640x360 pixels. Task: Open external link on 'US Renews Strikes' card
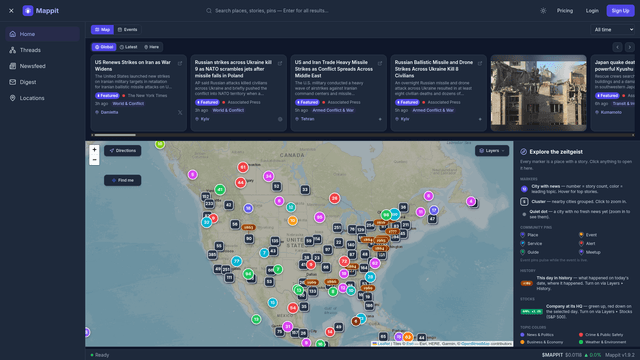click(x=180, y=63)
